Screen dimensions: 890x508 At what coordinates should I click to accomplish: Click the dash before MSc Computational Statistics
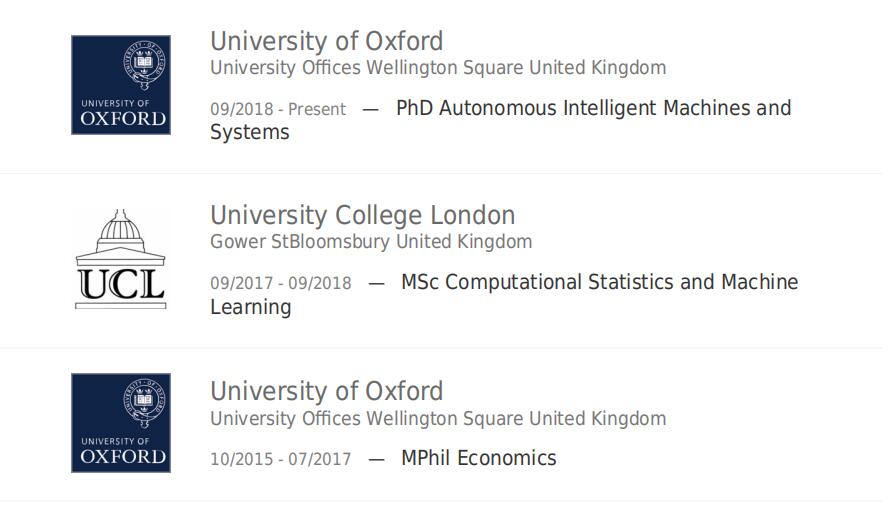point(376,283)
